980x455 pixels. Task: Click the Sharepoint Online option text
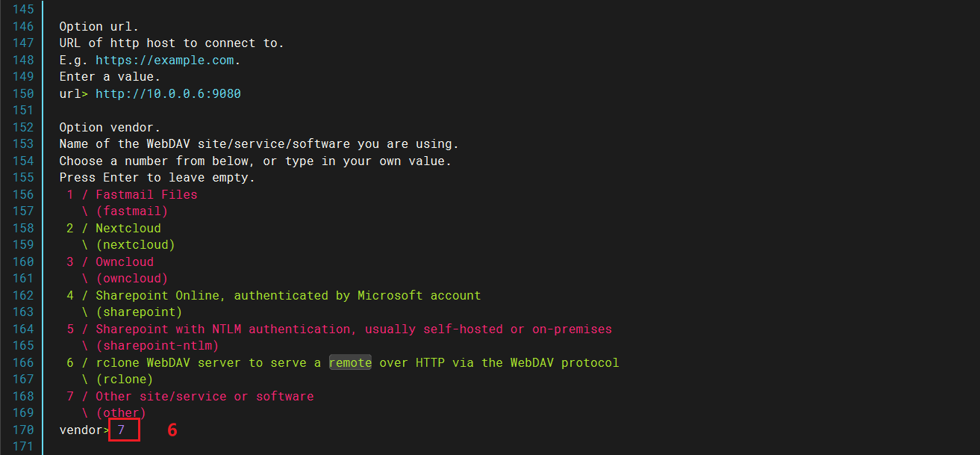tap(287, 295)
